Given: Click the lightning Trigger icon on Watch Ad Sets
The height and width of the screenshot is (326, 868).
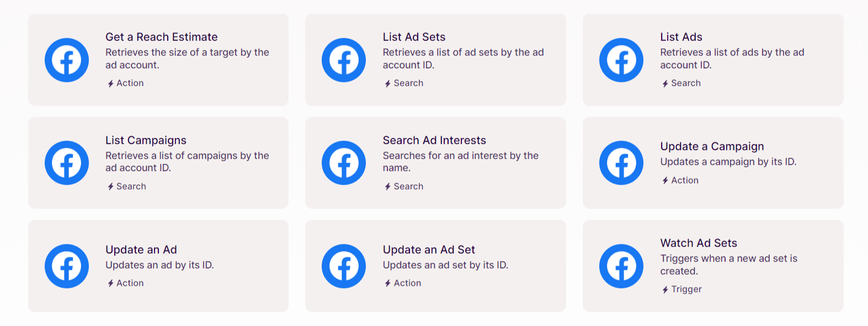Looking at the screenshot, I should [665, 289].
